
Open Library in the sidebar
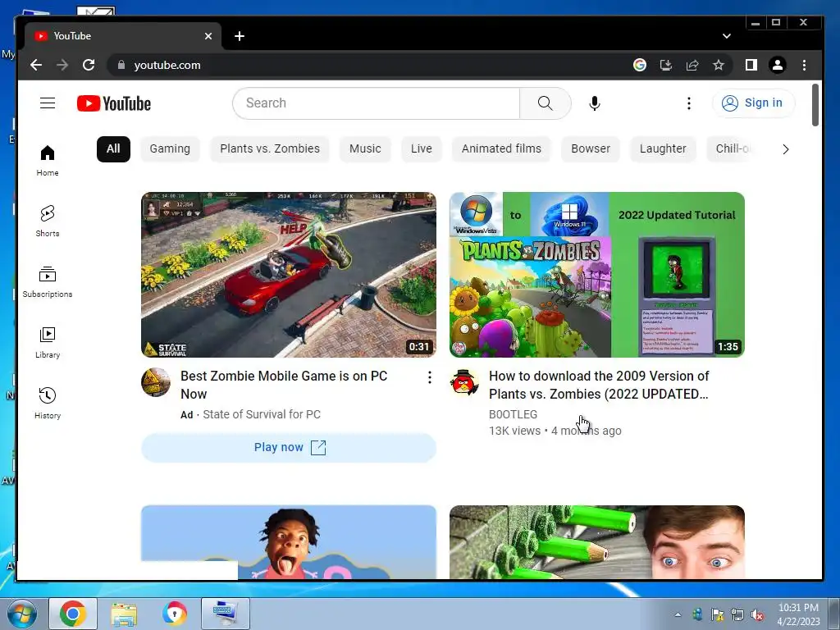click(x=48, y=342)
